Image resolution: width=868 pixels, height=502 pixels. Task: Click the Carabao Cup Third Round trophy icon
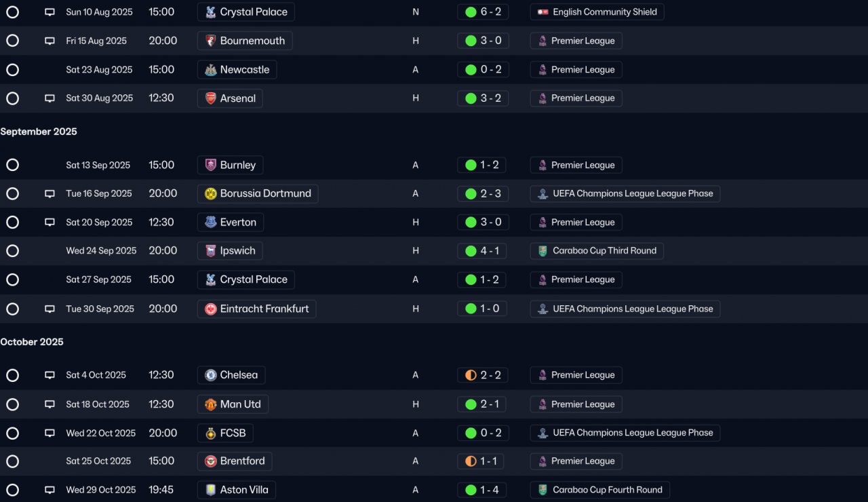pos(542,251)
